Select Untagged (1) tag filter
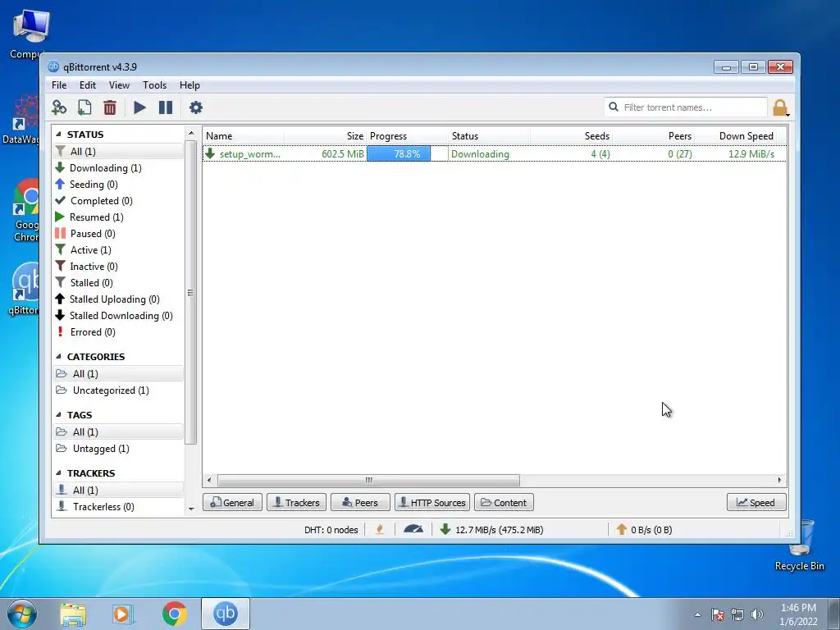This screenshot has width=840, height=630. click(101, 449)
